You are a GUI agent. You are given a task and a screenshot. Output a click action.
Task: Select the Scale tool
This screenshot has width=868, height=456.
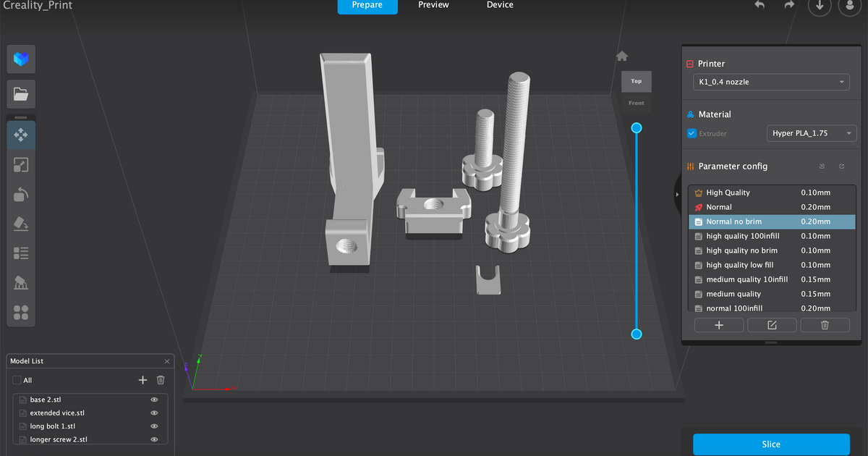pyautogui.click(x=21, y=165)
